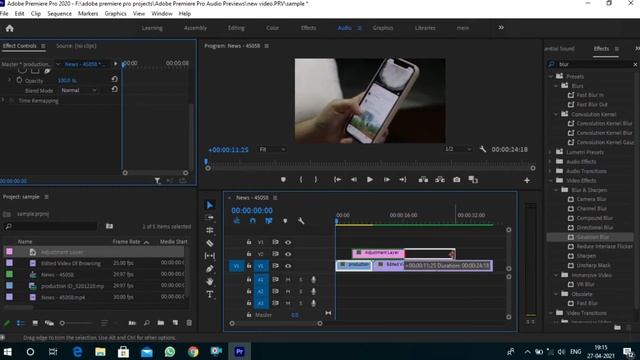Mute the A1 audio track
This screenshot has height=360, width=640.
[288, 280]
